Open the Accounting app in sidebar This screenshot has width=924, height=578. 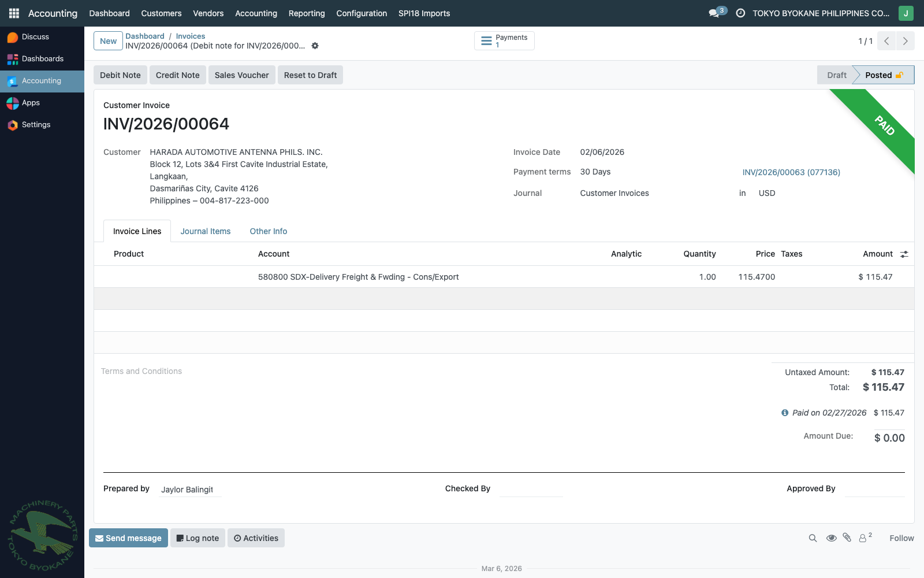point(42,81)
